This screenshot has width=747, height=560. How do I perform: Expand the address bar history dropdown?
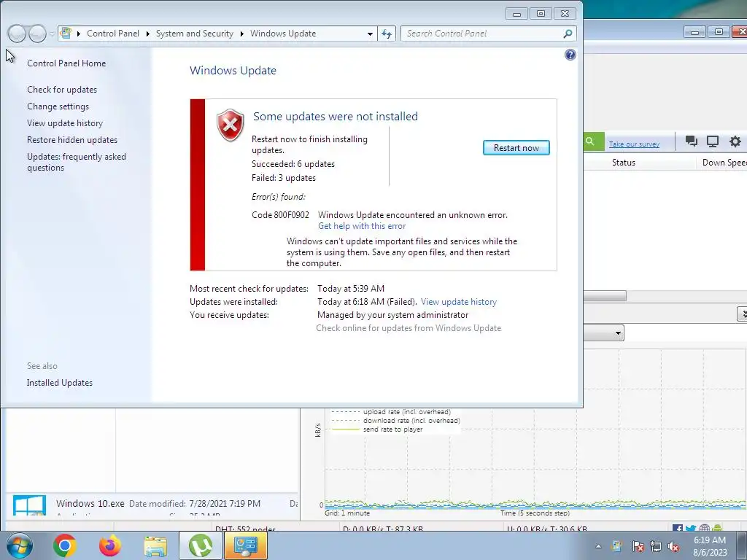[370, 34]
